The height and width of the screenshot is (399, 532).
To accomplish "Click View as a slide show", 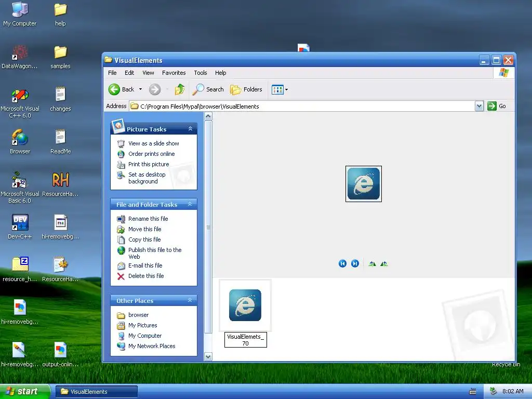I will pos(154,143).
